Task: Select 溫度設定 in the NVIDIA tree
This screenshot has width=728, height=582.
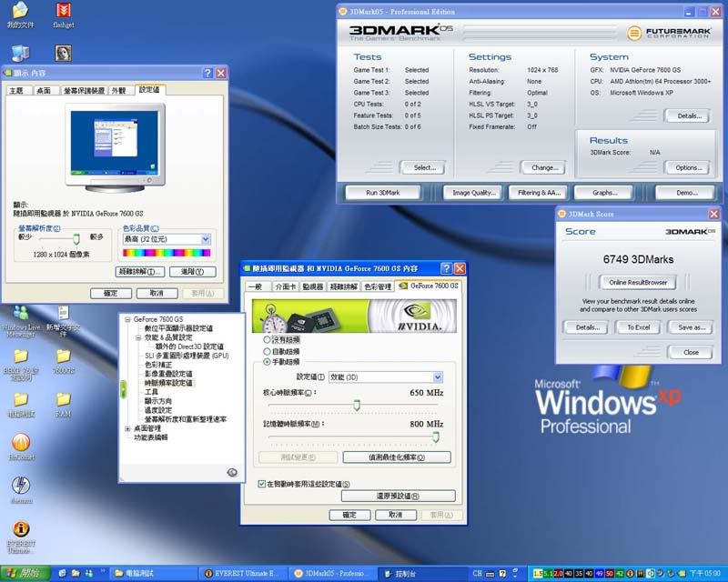Action: (157, 410)
